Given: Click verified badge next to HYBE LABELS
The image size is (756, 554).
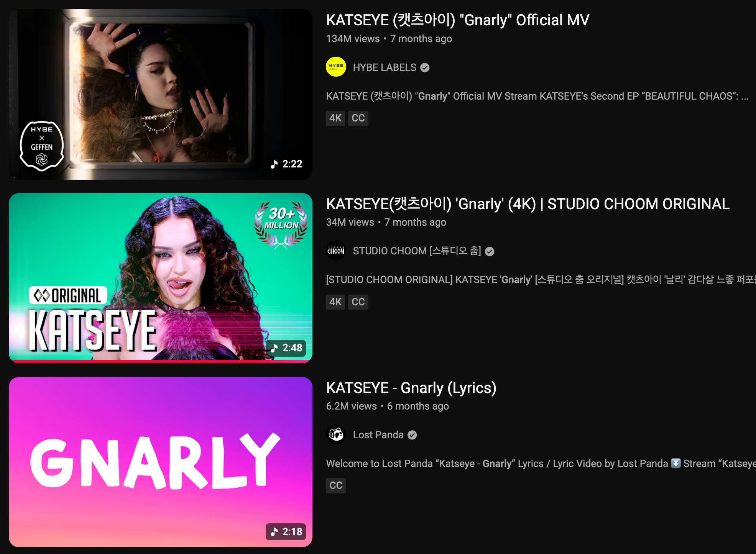Looking at the screenshot, I should tap(425, 67).
